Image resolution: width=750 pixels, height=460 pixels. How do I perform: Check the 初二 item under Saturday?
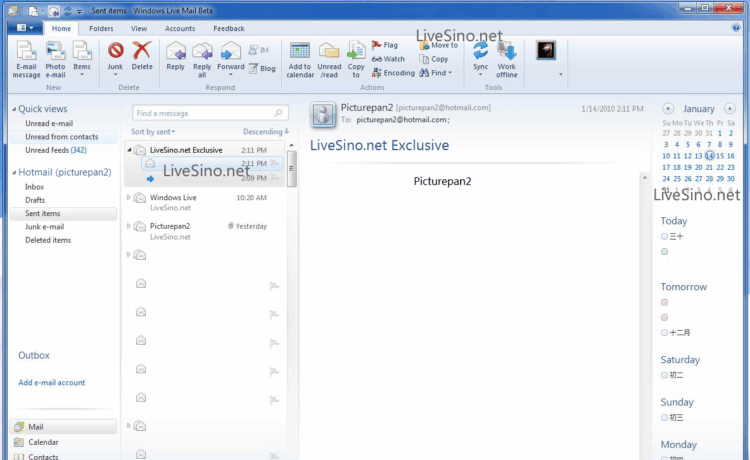click(664, 375)
